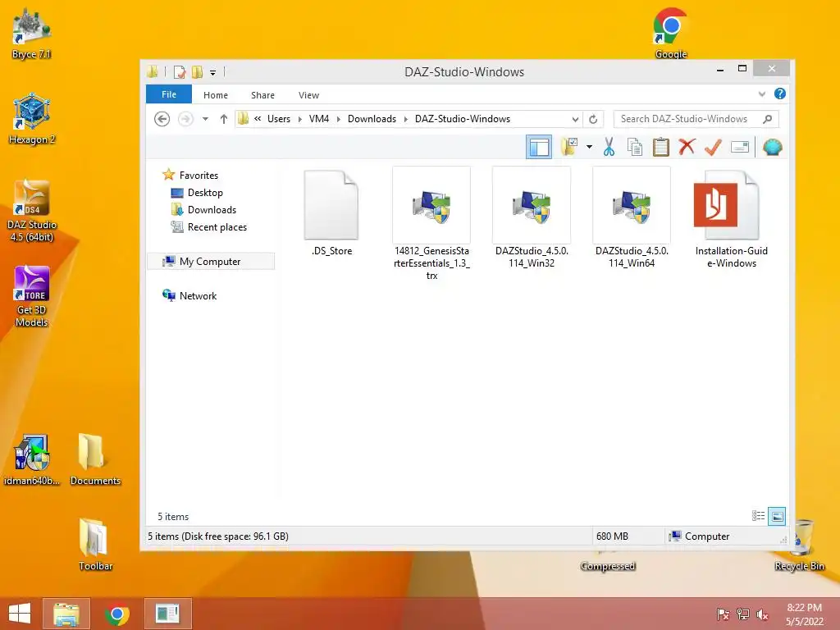Screen dimensions: 840x630
Task: Click the orange checkmark Properties icon
Action: pyautogui.click(x=713, y=147)
